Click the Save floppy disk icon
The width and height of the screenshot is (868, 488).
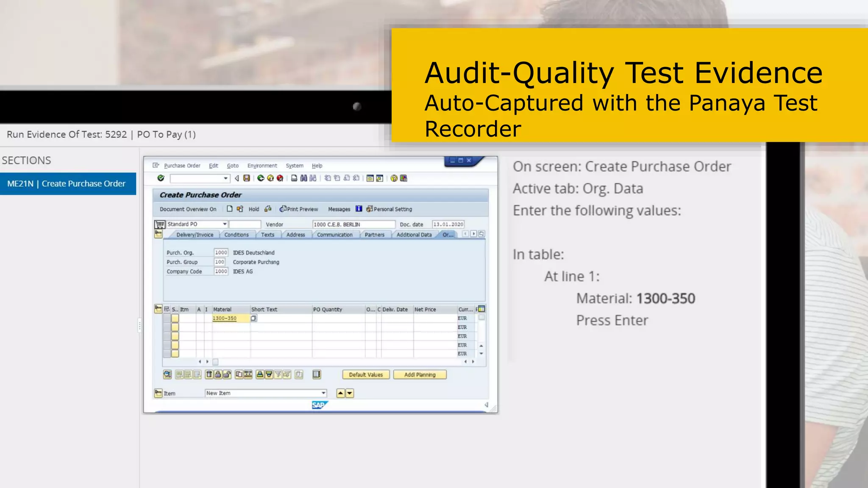(247, 178)
